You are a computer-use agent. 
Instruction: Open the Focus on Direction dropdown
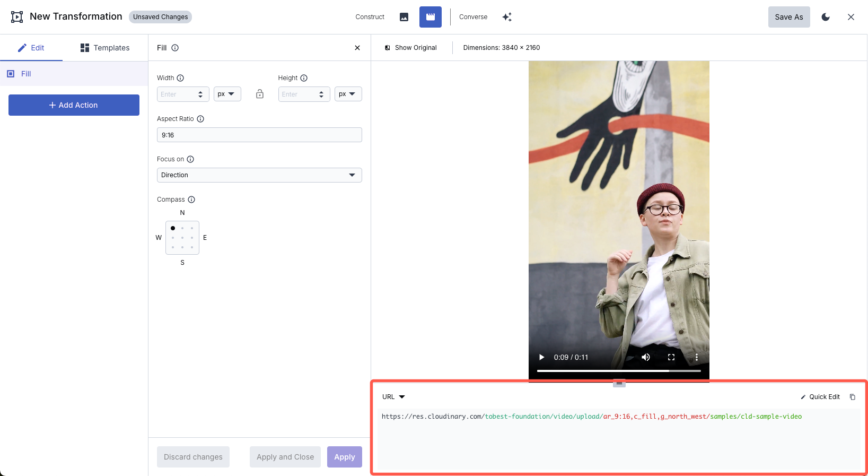point(259,175)
